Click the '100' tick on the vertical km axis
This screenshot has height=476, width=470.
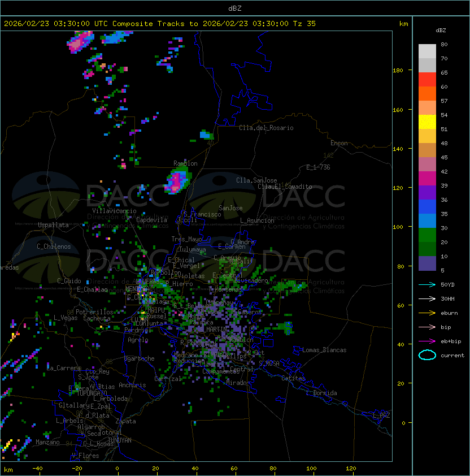(398, 227)
